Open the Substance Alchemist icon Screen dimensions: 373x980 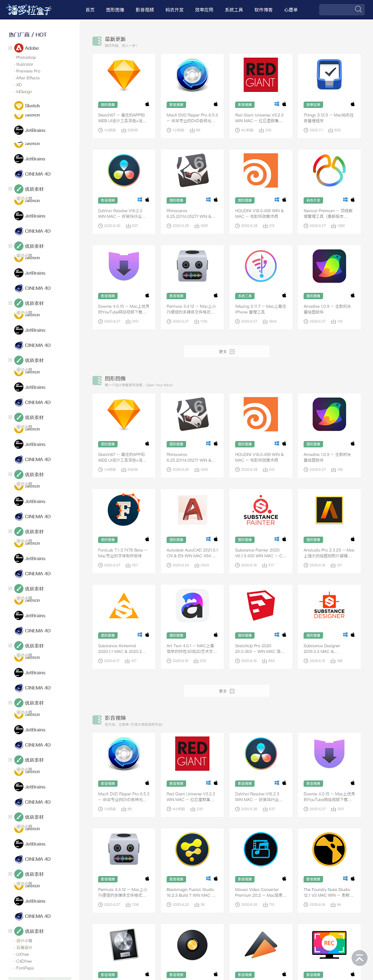[x=124, y=606]
